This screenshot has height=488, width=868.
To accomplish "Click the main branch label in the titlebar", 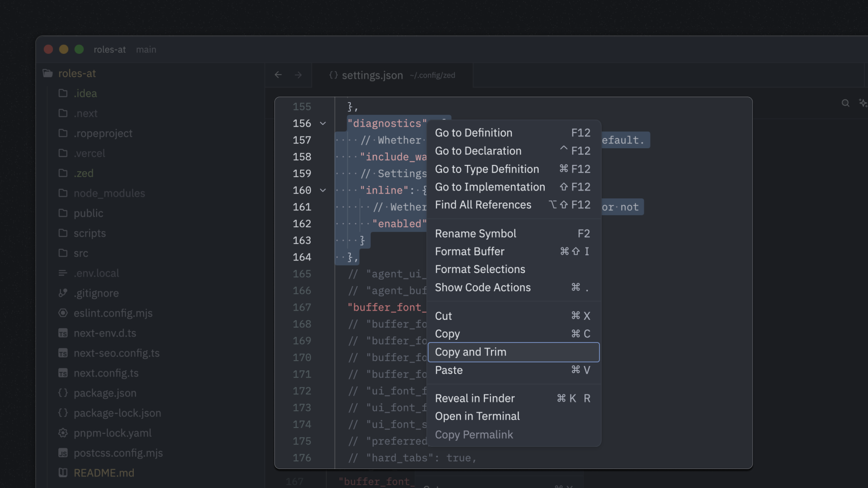I will click(x=146, y=50).
